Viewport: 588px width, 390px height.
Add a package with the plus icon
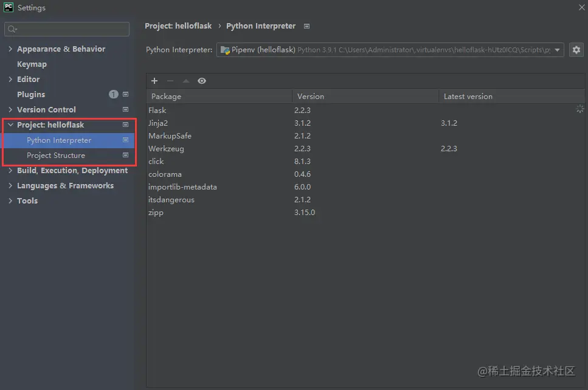coord(154,81)
